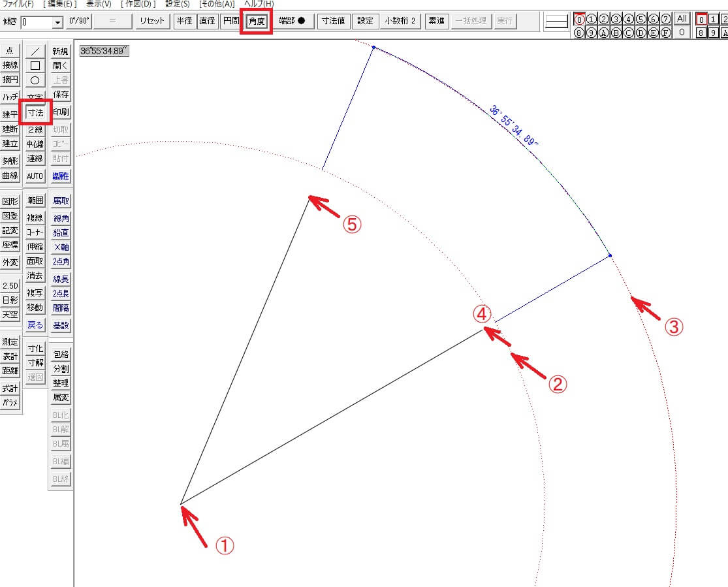Activate the 寸法 dimension tool
This screenshot has width=728, height=587.
pos(35,113)
